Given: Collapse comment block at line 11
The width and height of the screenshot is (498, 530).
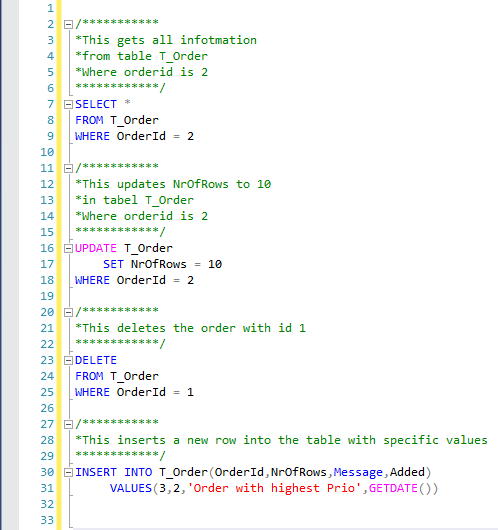Looking at the screenshot, I should tap(68, 168).
